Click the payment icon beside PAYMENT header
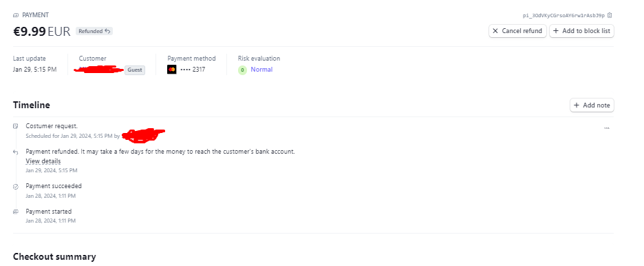 [16, 15]
